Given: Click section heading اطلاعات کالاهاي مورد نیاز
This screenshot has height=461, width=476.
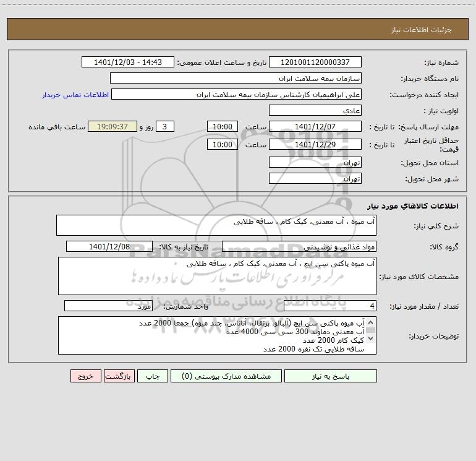Looking at the screenshot, I should [413, 206].
